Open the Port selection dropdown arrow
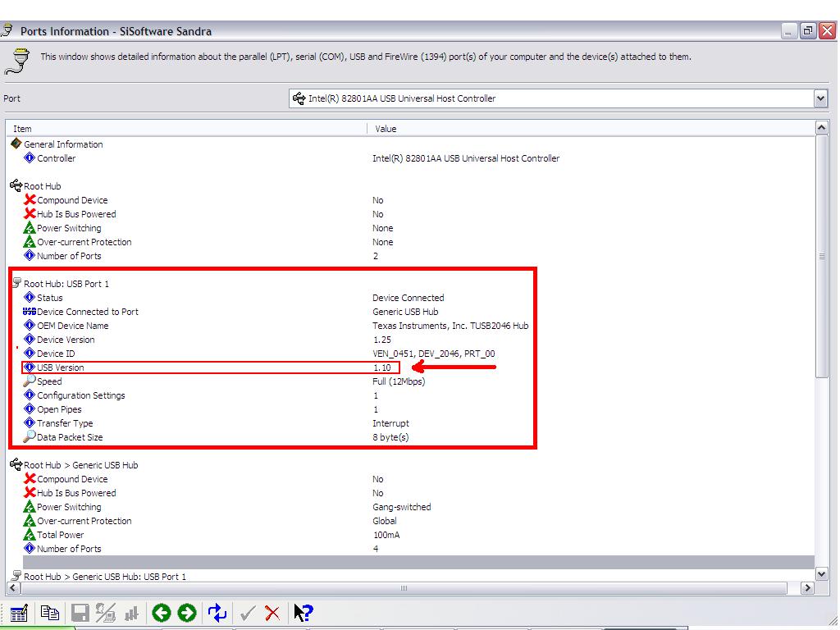840x630 pixels. pyautogui.click(x=820, y=98)
